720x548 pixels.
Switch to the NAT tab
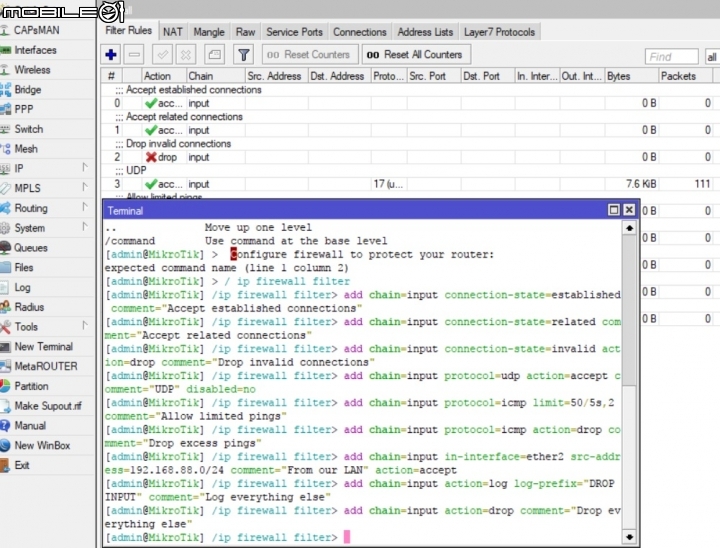pos(173,32)
